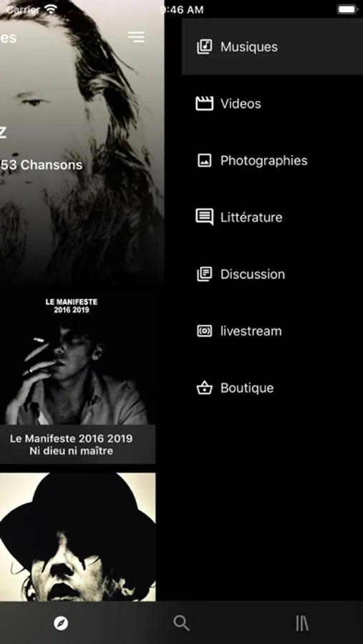Open the Discussion menu item

coord(272,274)
